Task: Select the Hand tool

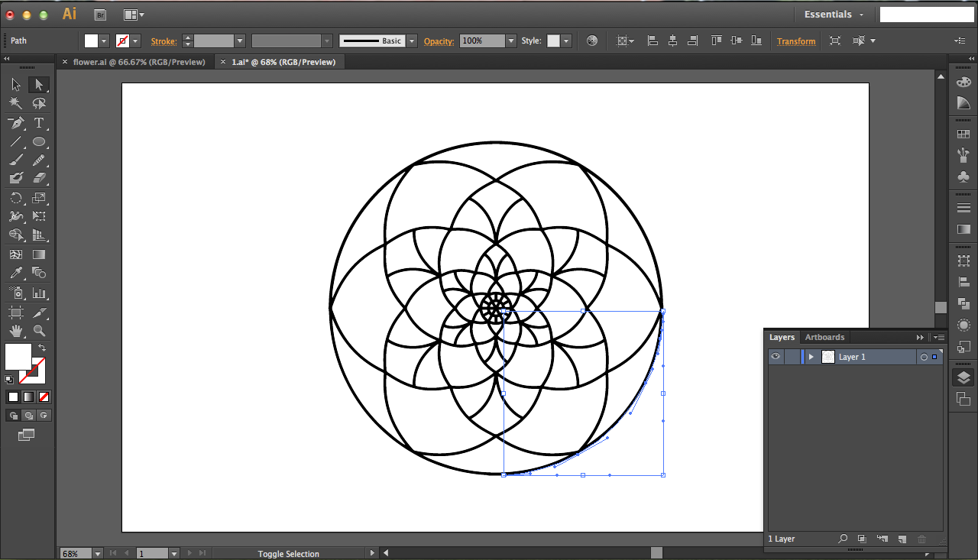Action: (x=15, y=331)
